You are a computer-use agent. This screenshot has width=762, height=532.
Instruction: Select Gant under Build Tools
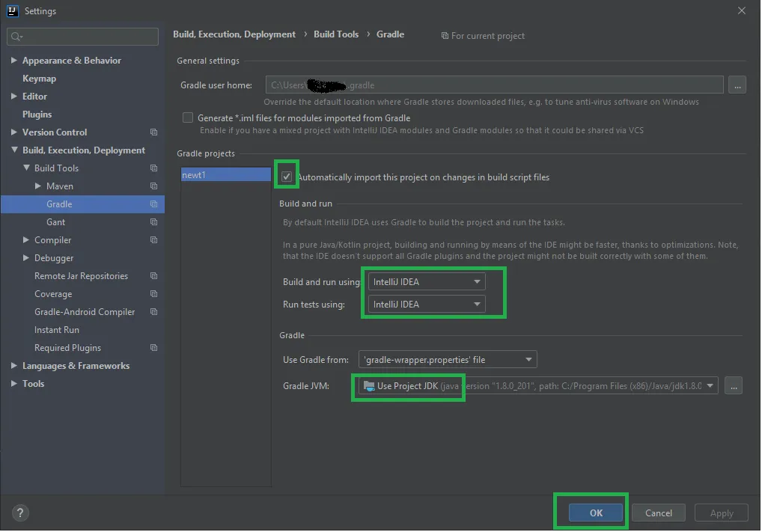(55, 222)
